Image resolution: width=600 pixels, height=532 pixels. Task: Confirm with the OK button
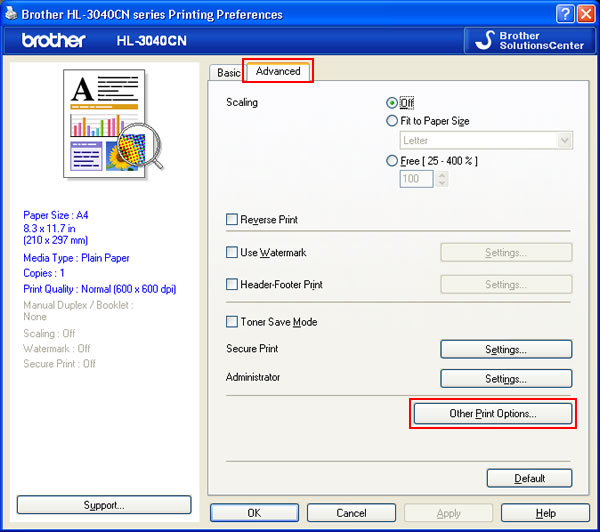click(254, 513)
